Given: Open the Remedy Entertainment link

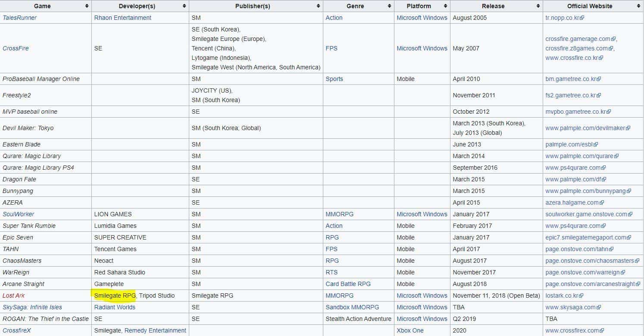Looking at the screenshot, I should coord(156,330).
